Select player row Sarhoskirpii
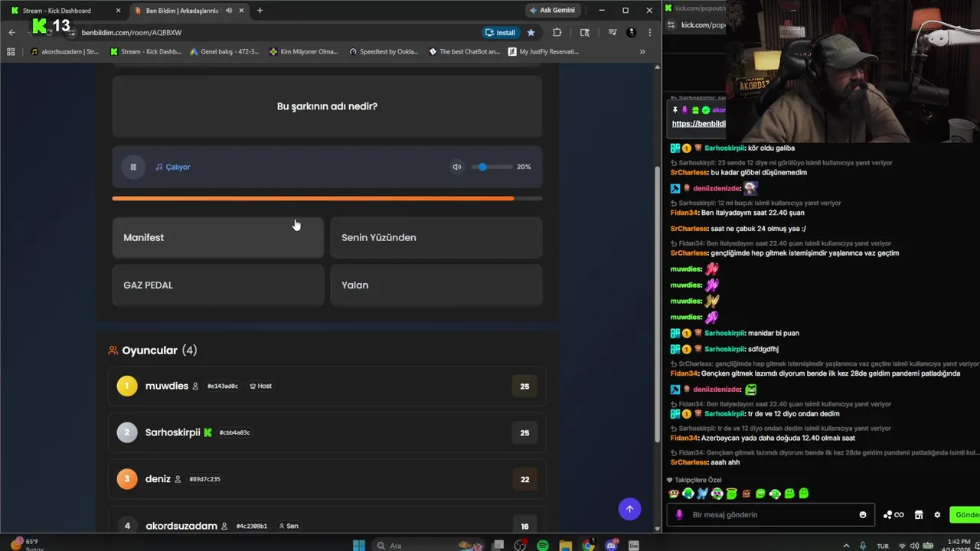Screen dimensions: 980x551 pyautogui.click(x=327, y=432)
